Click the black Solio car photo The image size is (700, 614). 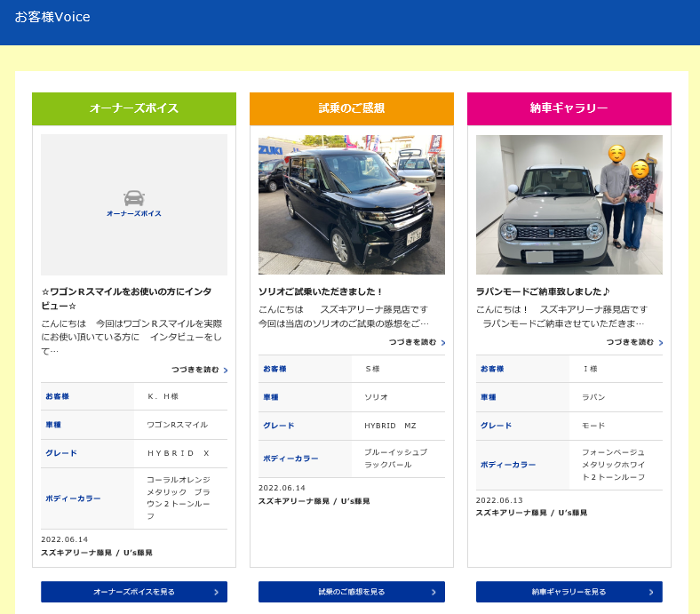tap(352, 204)
